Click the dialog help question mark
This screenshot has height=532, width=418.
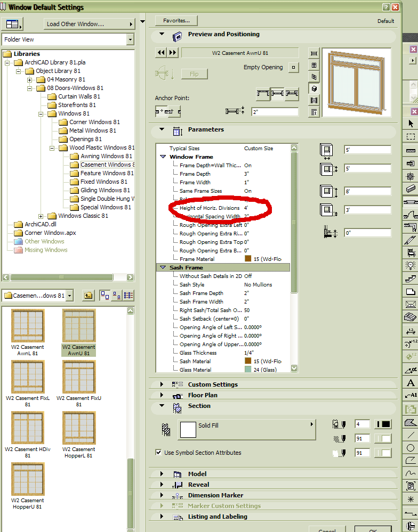pyautogui.click(x=386, y=7)
